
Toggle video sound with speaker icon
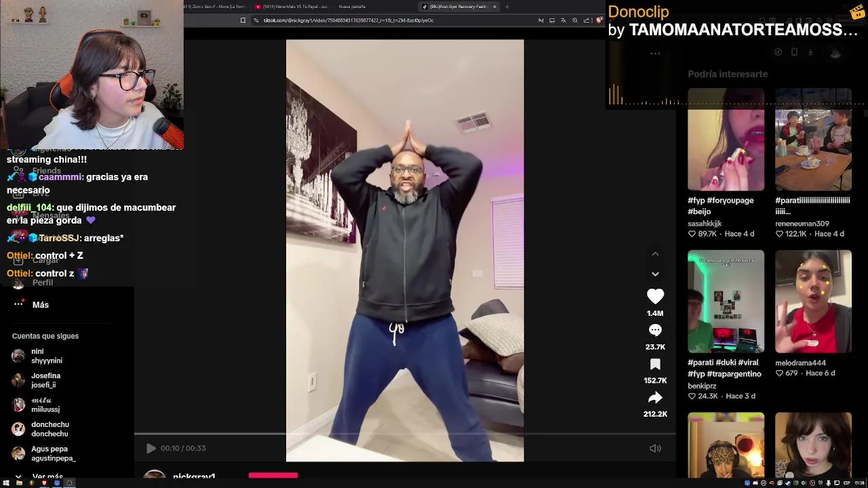655,448
